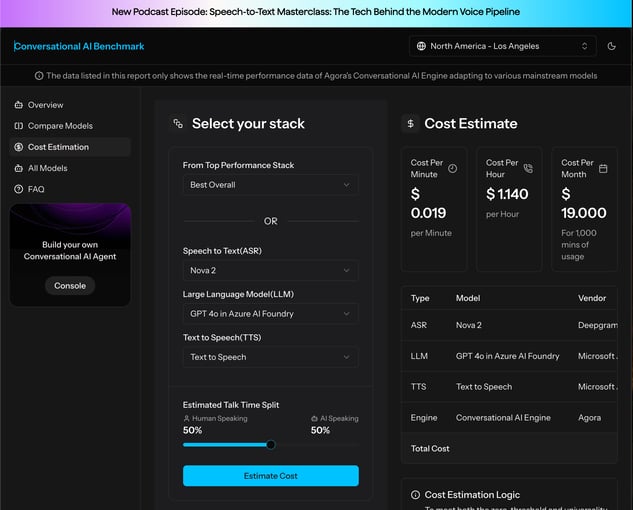Click the Cost Estimation dollar icon in sidebar

tap(19, 147)
